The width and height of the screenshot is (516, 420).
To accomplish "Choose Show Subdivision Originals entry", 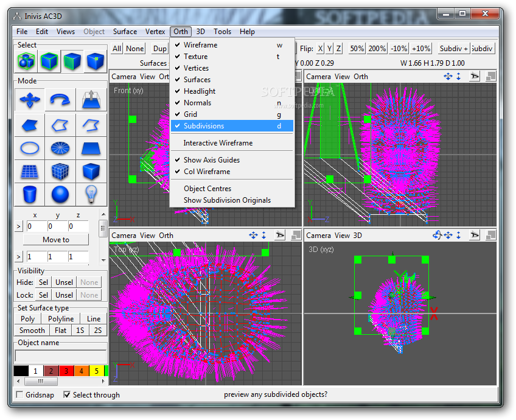I will [232, 200].
